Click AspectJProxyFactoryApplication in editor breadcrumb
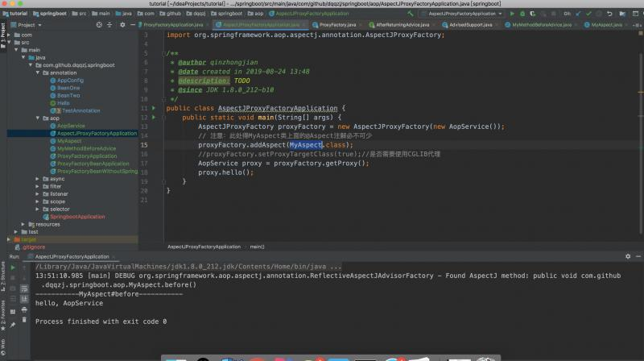Viewport: 644px width, 361px height. pos(204,247)
